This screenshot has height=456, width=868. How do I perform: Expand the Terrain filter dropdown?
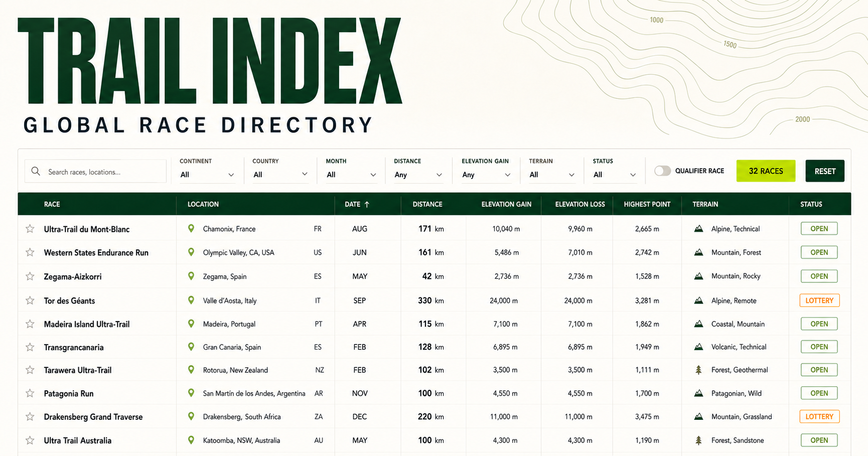click(x=552, y=175)
